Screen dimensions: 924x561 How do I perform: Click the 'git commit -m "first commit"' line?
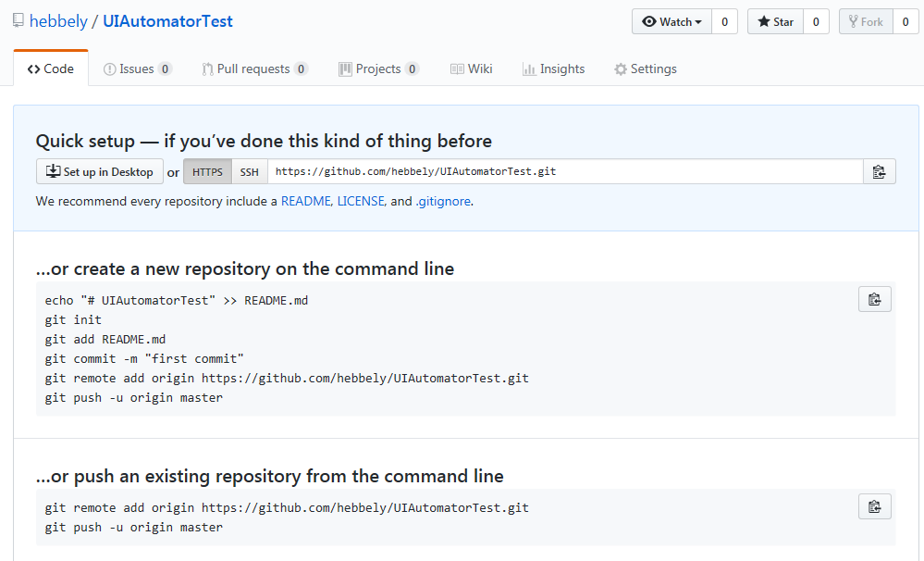[144, 358]
